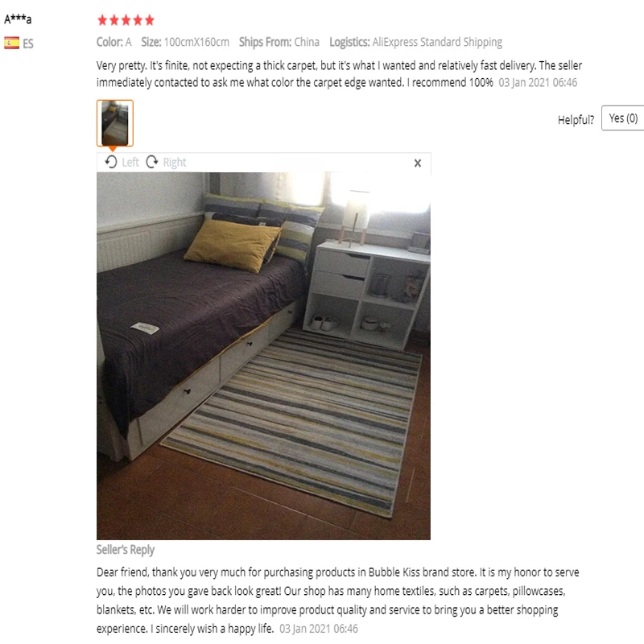Click the first red star in the rating
Screen dimensions: 644x644
point(102,19)
